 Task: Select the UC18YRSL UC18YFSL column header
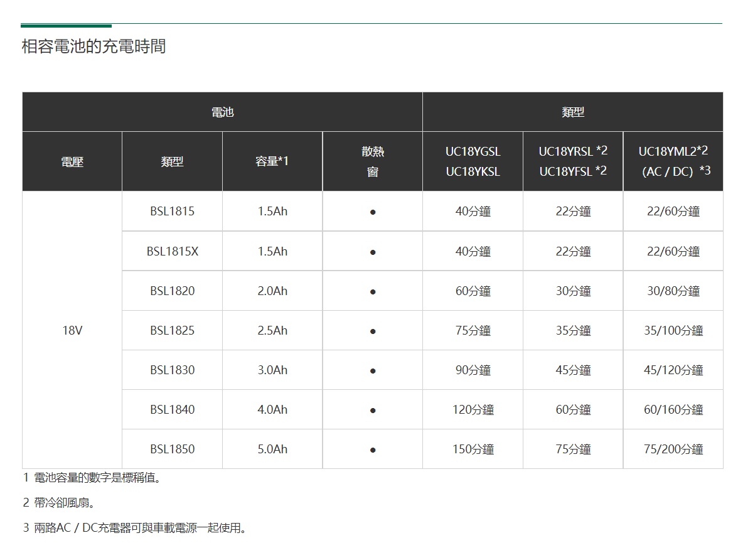tap(573, 161)
